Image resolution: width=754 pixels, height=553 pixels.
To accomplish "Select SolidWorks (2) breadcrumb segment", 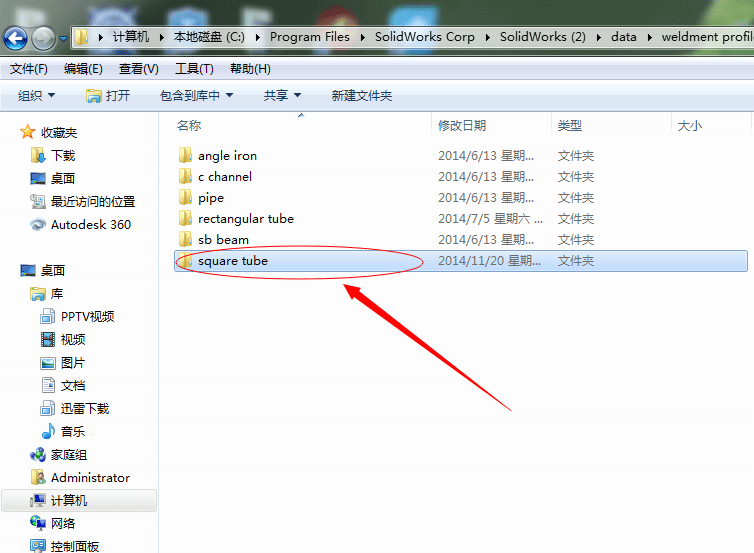I will point(542,37).
